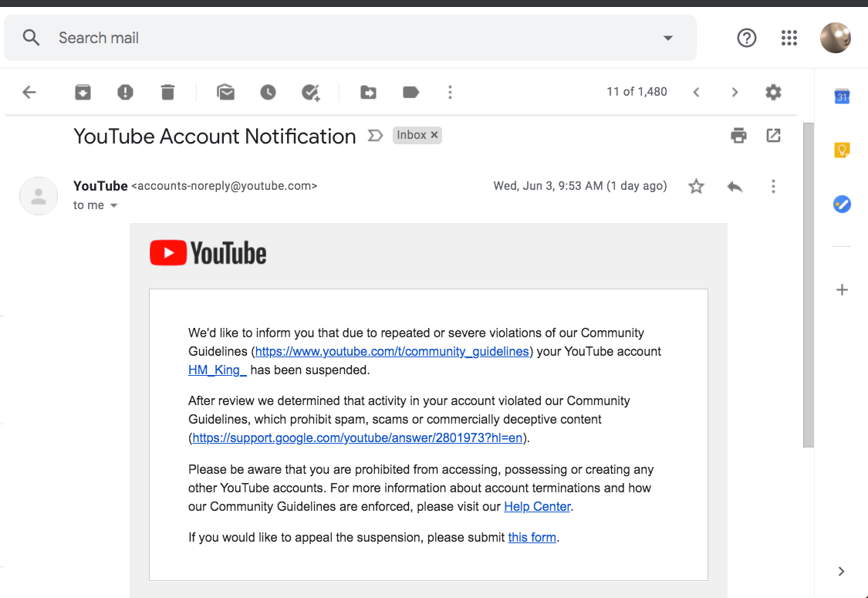Snooze this email with the clock icon

(268, 92)
